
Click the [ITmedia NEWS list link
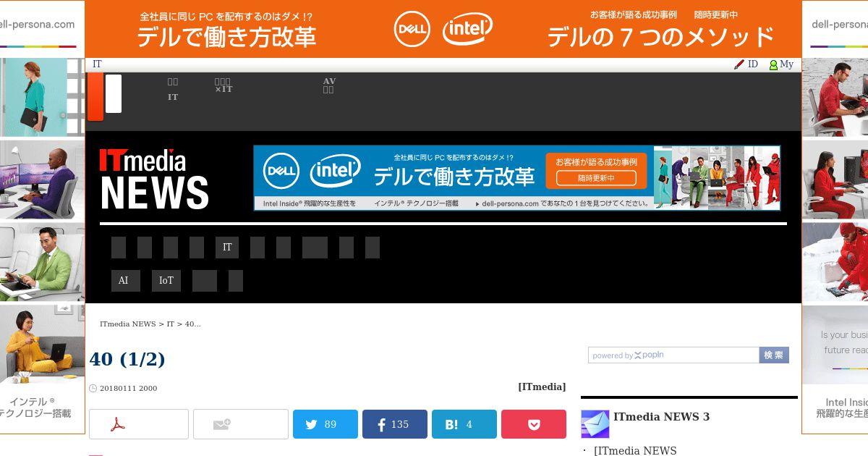[x=635, y=451]
